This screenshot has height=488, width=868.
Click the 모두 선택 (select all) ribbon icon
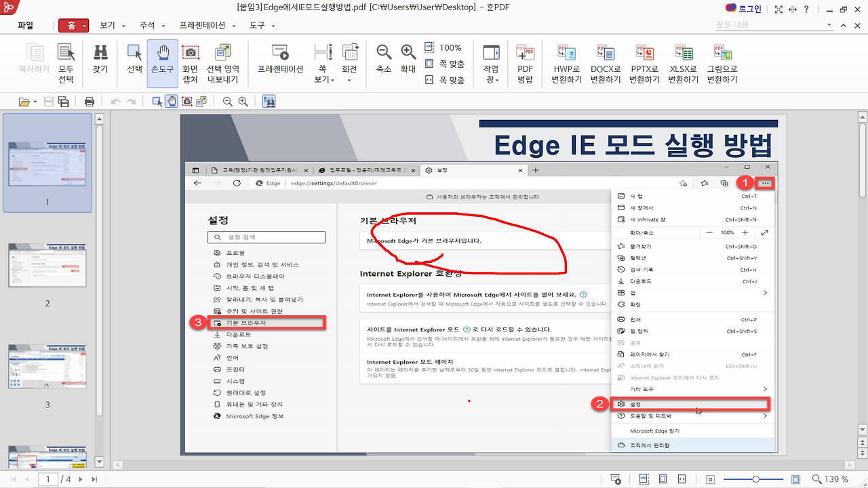pos(66,64)
